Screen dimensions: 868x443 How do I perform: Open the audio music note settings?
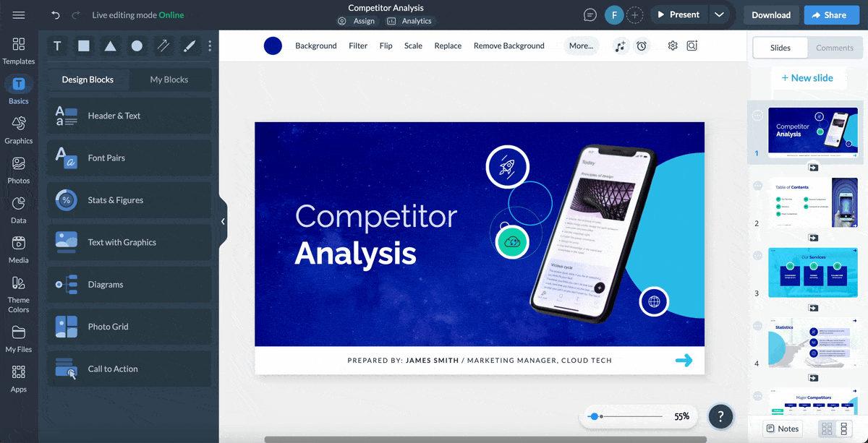click(x=620, y=46)
